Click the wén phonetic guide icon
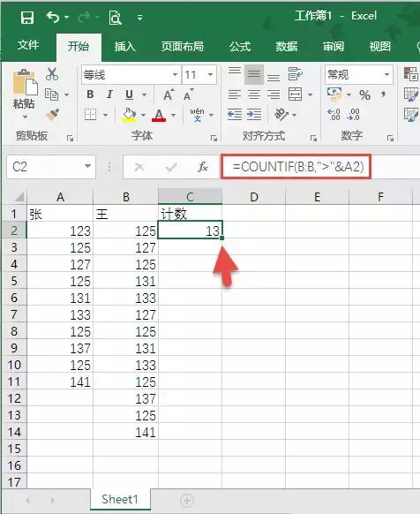 point(198,115)
